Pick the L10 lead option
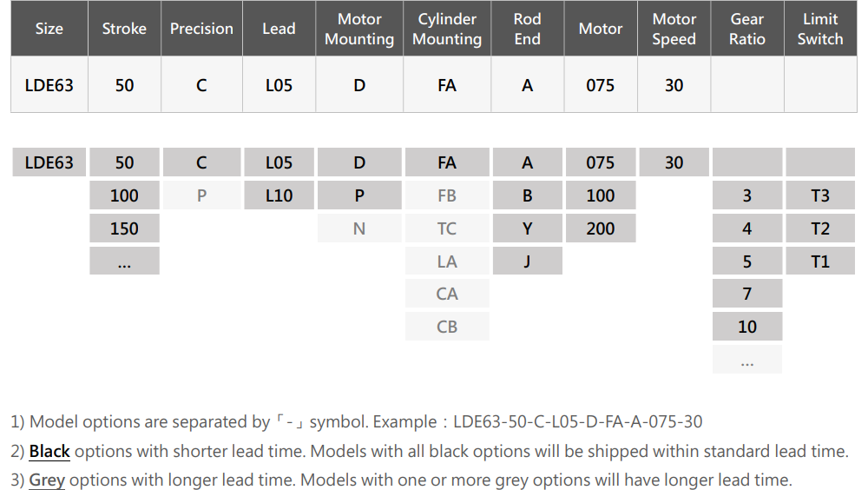The height and width of the screenshot is (490, 868). tap(279, 195)
